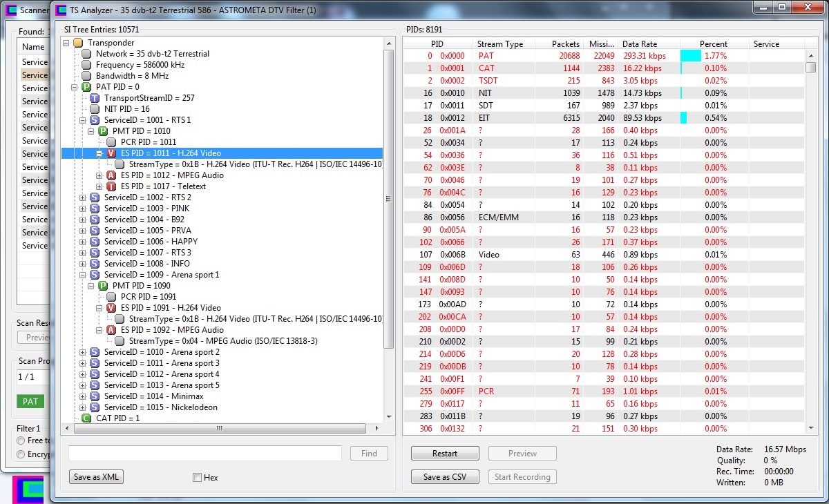Viewport: 829px width, 504px height.
Task: Click the Save as CSV button
Action: pyautogui.click(x=445, y=477)
